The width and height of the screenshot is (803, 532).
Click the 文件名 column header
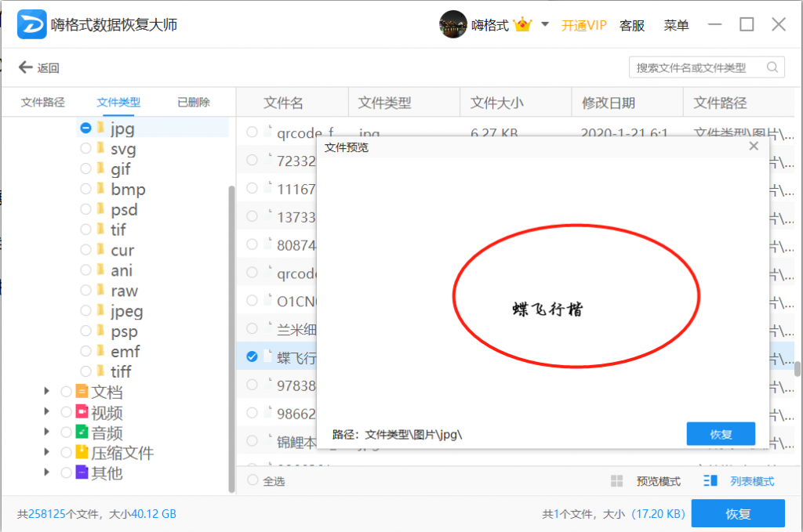click(292, 103)
